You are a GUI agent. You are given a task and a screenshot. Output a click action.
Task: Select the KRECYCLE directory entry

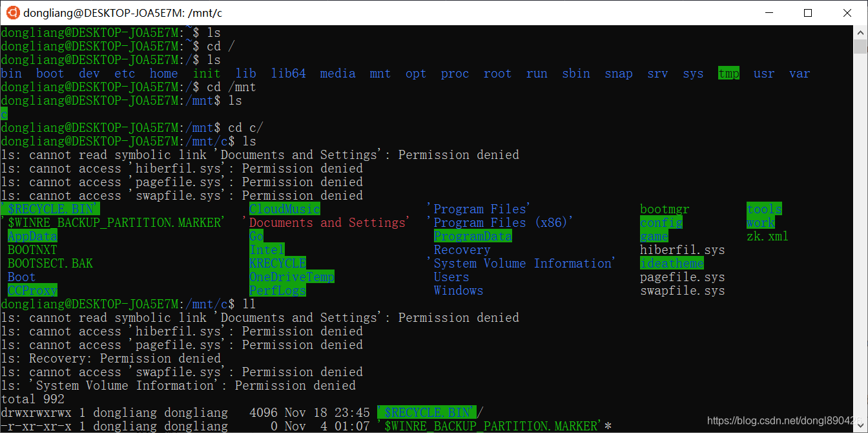pos(278,263)
